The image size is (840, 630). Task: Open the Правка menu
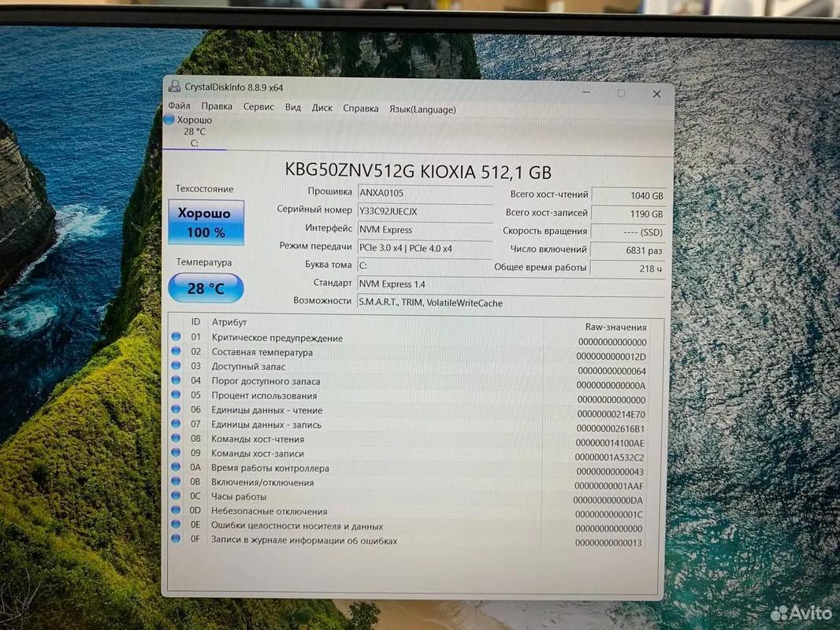pyautogui.click(x=217, y=106)
